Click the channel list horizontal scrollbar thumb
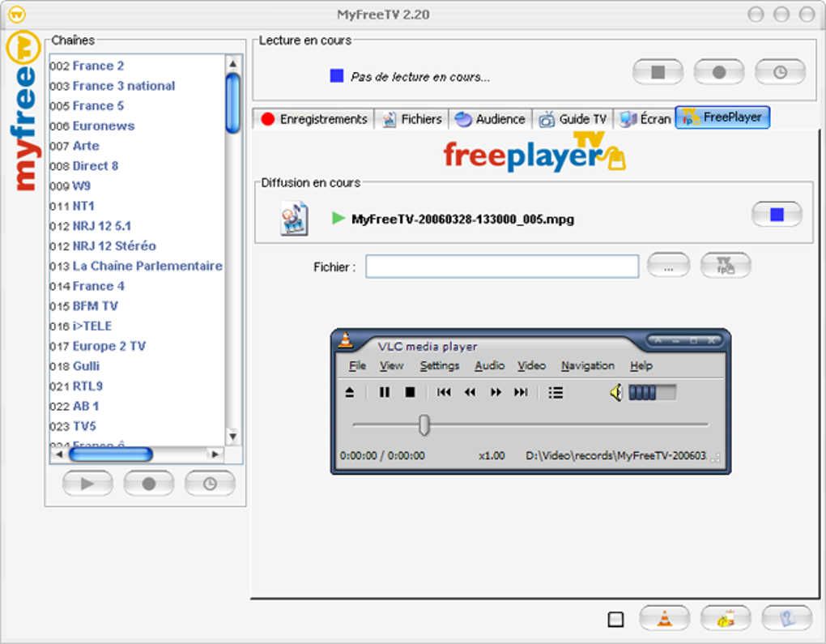This screenshot has width=826, height=644. (111, 454)
